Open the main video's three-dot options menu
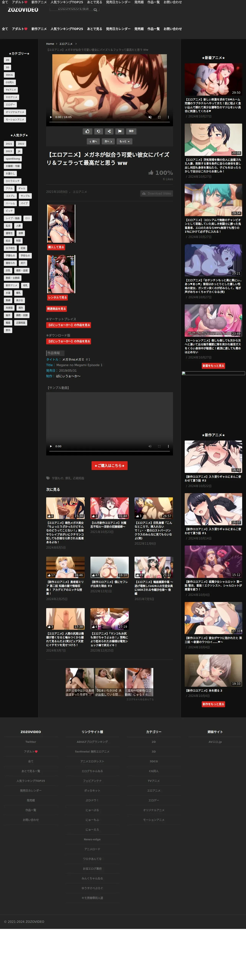The height and width of the screenshot is (980, 246). click(x=168, y=117)
